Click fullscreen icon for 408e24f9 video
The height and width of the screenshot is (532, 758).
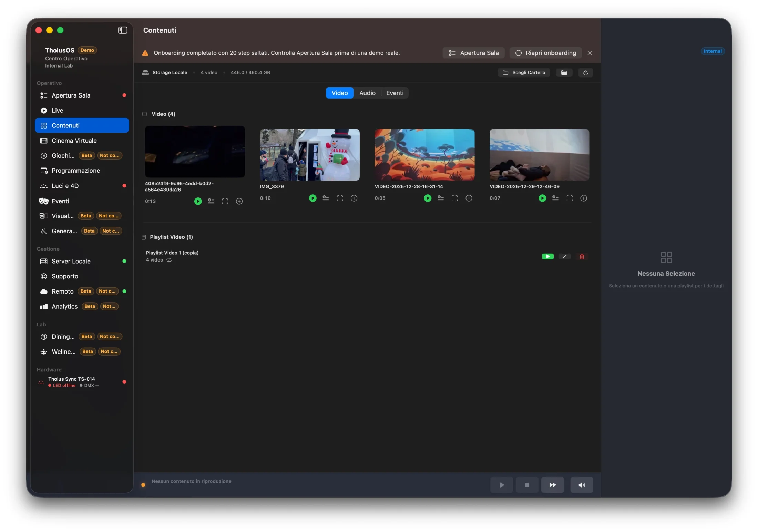[225, 201]
